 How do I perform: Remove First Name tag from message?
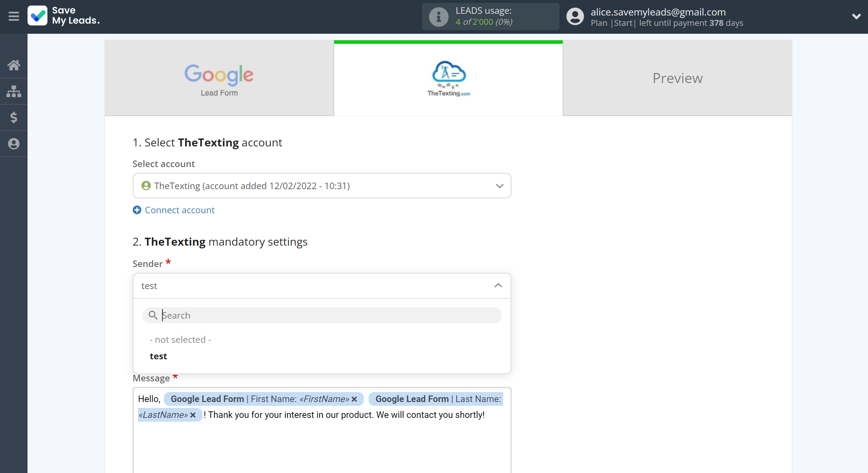coord(356,399)
